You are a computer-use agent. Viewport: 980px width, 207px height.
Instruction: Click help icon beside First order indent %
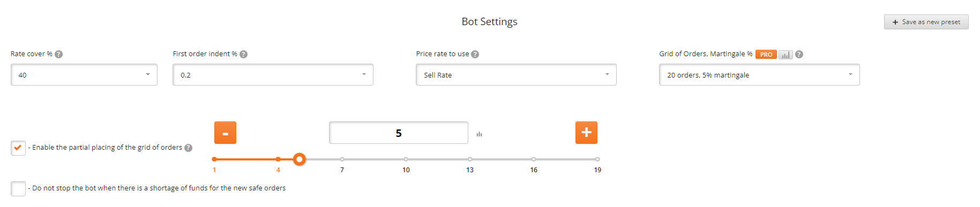(244, 54)
